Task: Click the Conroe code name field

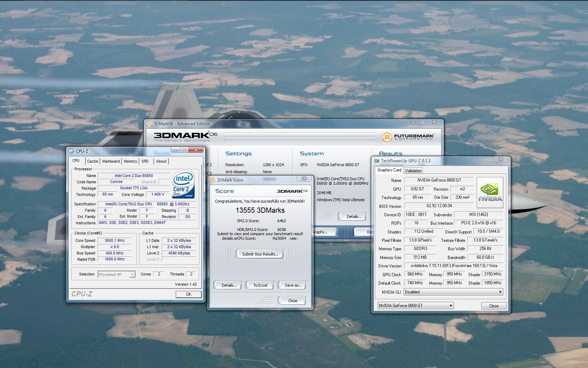Action: point(116,182)
